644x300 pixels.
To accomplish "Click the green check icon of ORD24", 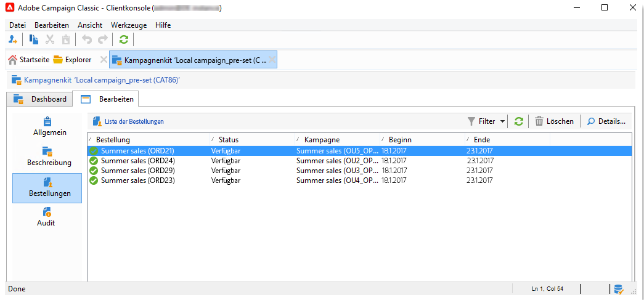I will pos(94,160).
